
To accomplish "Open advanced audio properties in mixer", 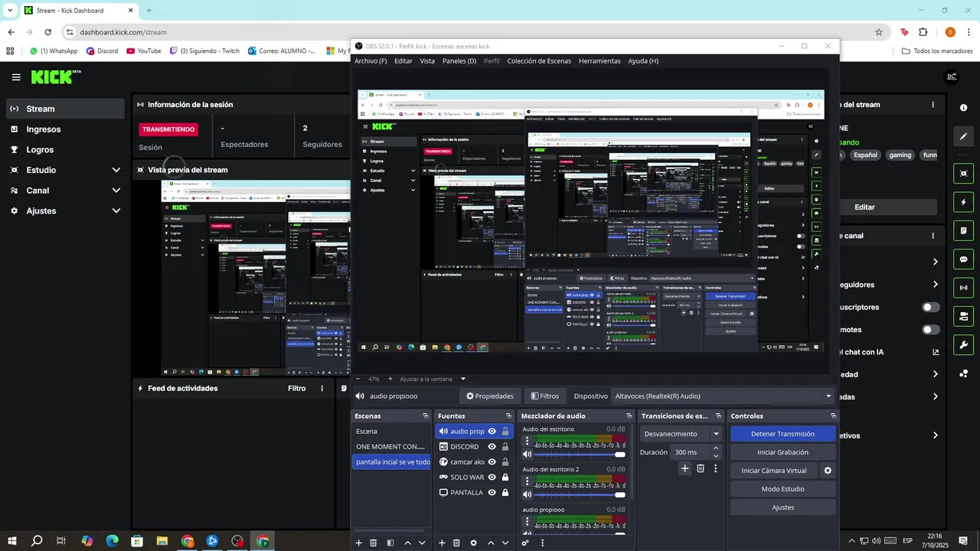I will [x=525, y=543].
